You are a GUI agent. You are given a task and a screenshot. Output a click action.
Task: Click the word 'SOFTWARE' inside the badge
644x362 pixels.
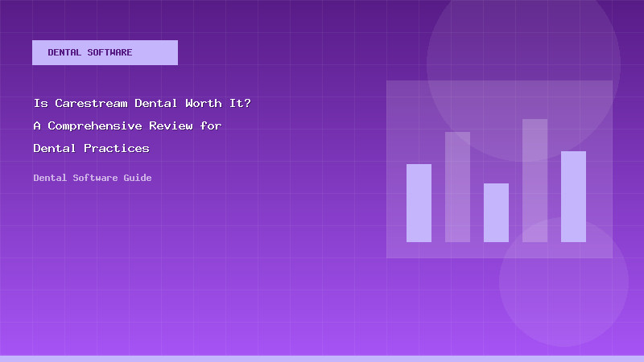(x=111, y=52)
